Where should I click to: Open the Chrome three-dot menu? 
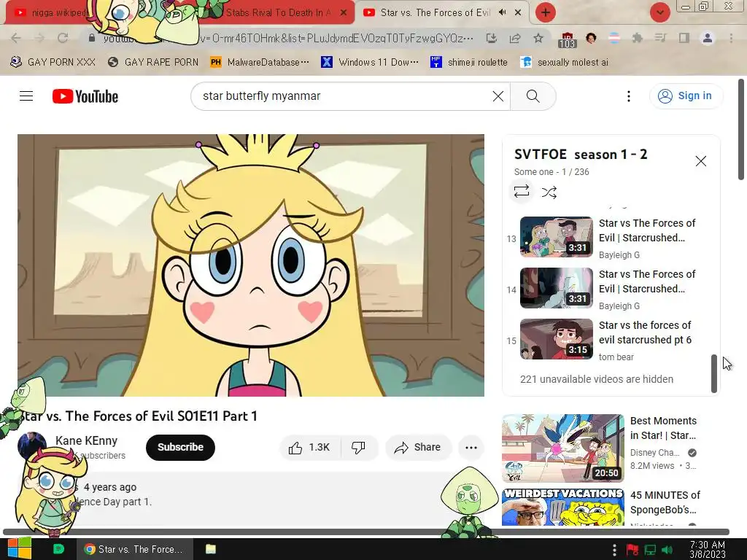[731, 38]
